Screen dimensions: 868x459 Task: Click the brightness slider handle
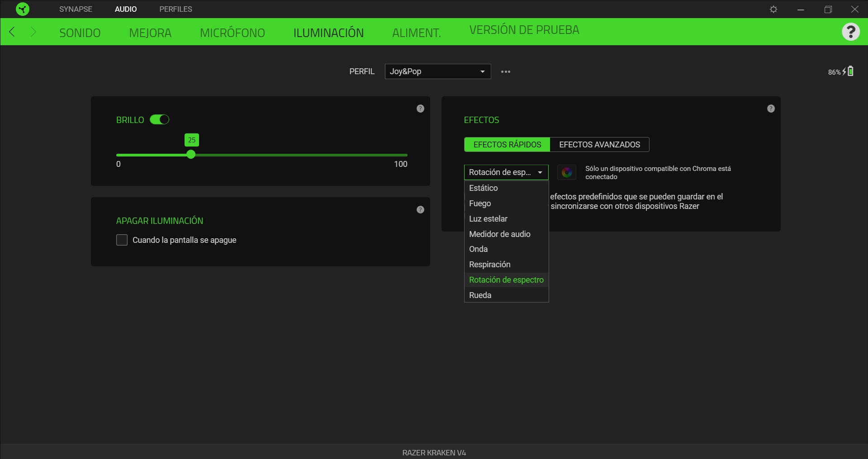tap(191, 155)
